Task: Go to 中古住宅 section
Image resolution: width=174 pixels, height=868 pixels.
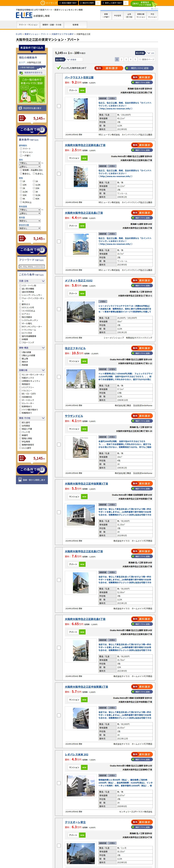Action: point(118,15)
